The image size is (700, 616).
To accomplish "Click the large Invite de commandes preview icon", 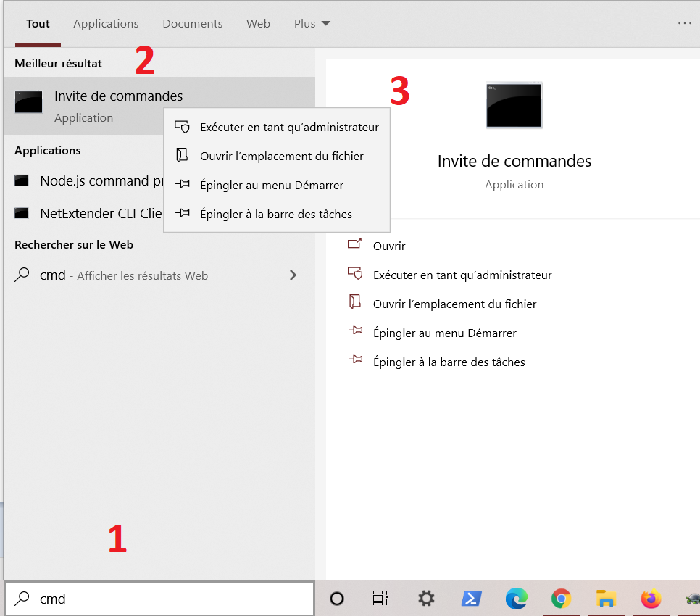I will tap(514, 106).
